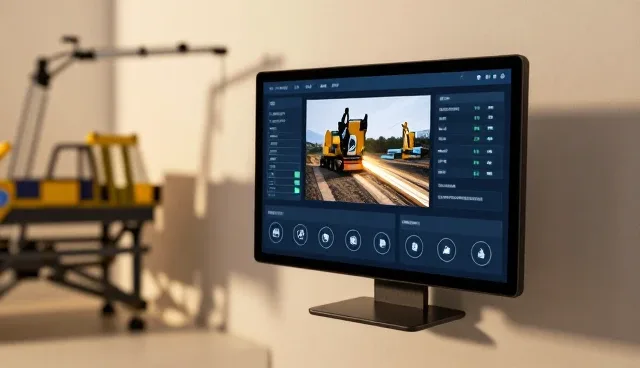Screen dimensions: 640x368
Task: Click the construction vehicle camera view
Action: coord(368,151)
